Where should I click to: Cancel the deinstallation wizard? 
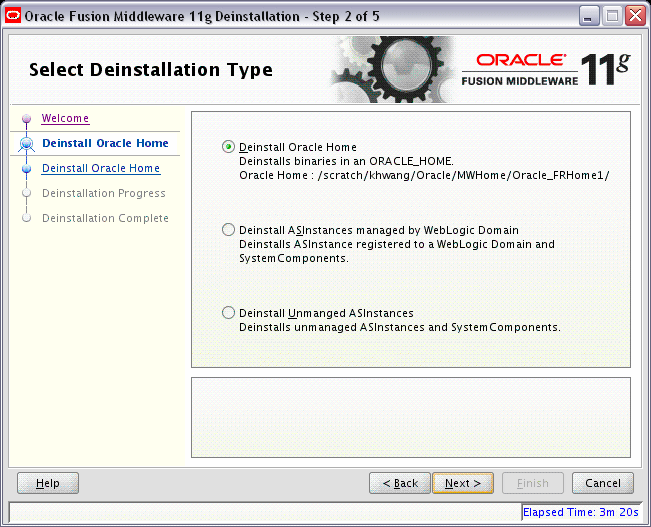[603, 483]
